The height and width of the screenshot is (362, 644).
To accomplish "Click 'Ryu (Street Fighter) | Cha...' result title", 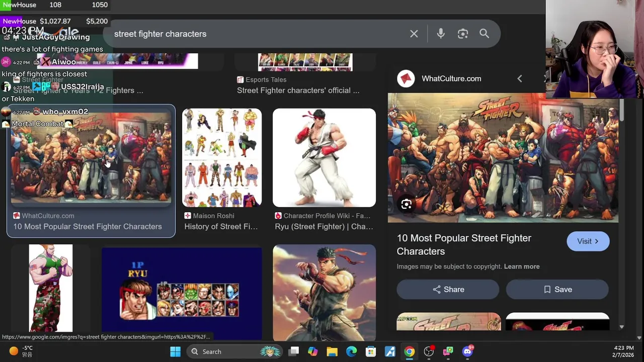I will pos(324,227).
